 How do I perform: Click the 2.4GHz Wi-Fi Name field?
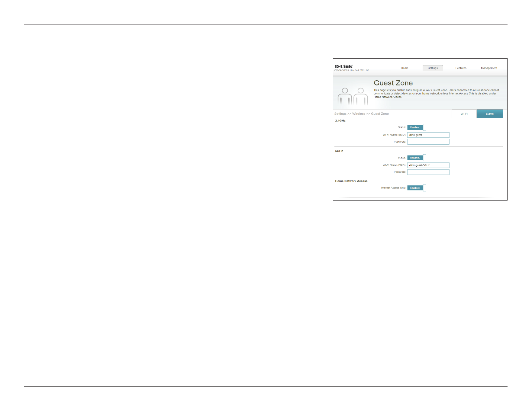(x=428, y=135)
